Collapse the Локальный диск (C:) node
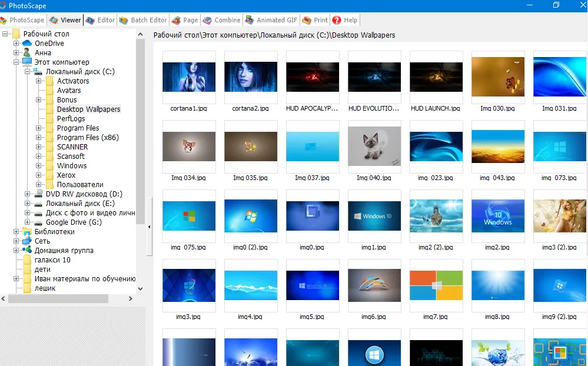 (x=28, y=71)
